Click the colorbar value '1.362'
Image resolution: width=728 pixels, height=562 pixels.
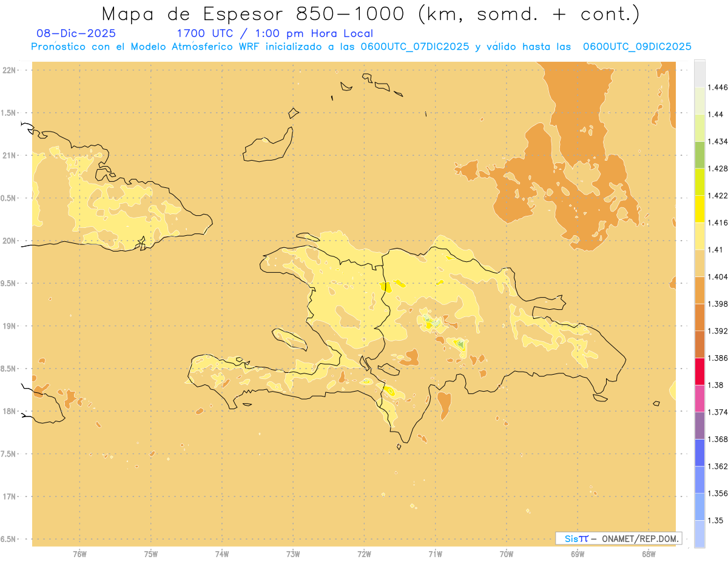718,466
